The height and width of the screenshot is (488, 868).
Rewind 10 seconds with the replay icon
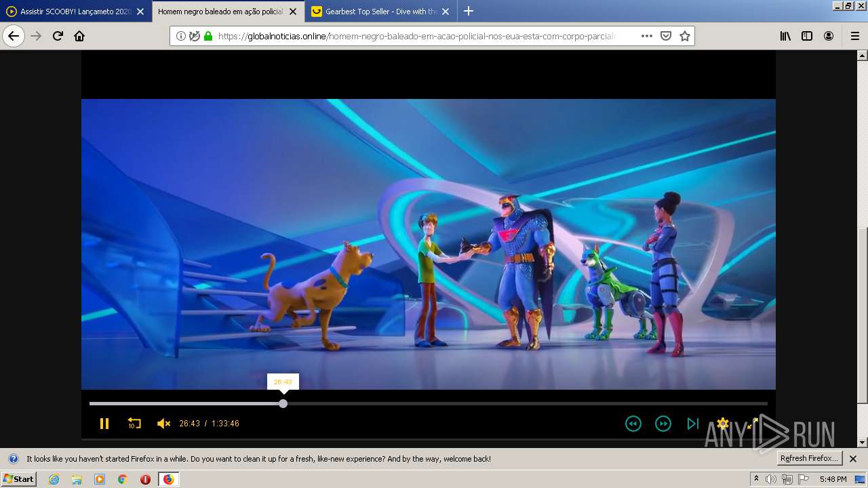pyautogui.click(x=134, y=424)
